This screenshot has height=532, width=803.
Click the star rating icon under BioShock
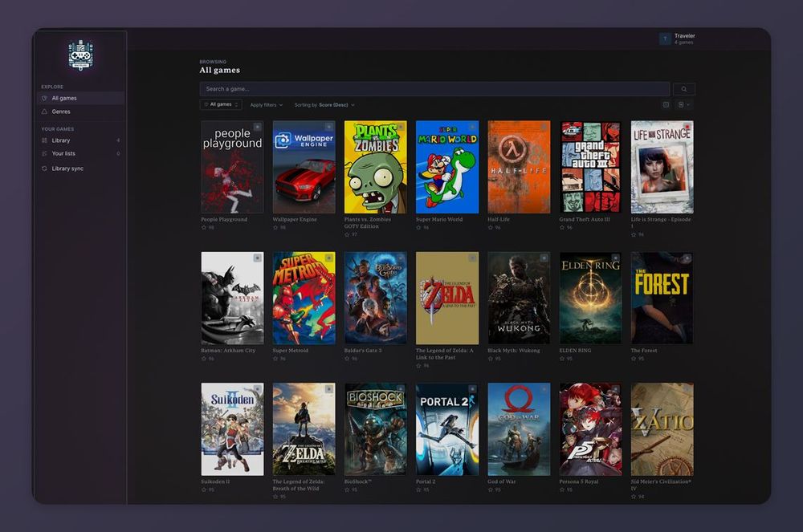[347, 489]
